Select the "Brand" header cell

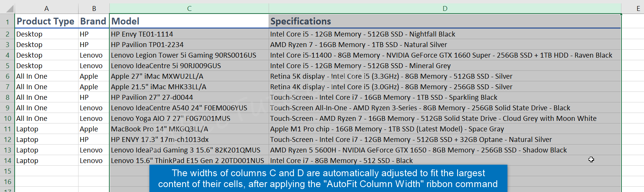(93, 21)
